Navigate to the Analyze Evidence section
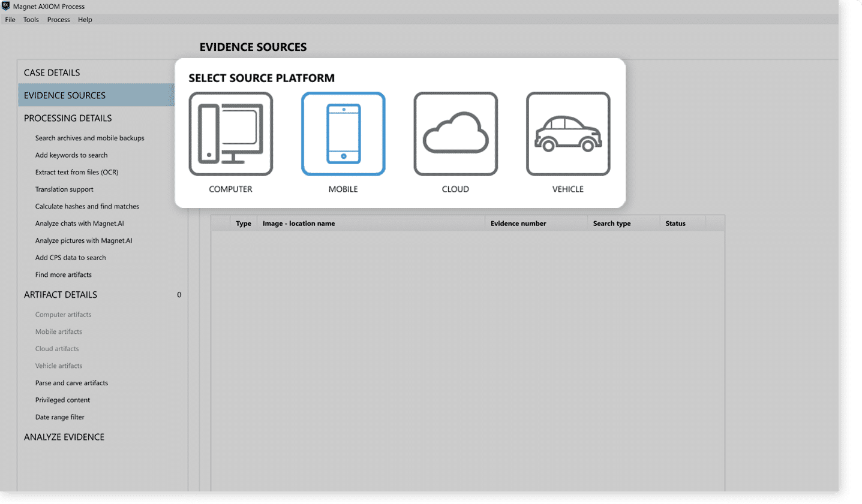The height and width of the screenshot is (504, 862). tap(64, 436)
